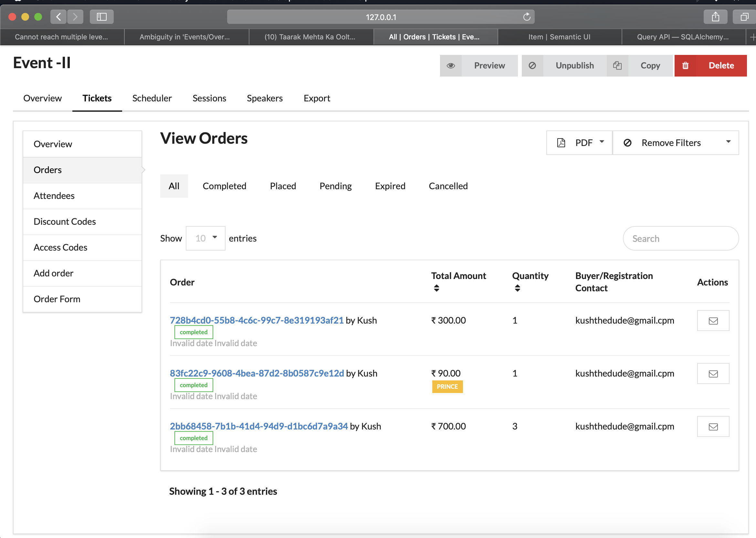Expand the Remove Filters dropdown
Viewport: 756px width, 538px height.
pyautogui.click(x=728, y=142)
